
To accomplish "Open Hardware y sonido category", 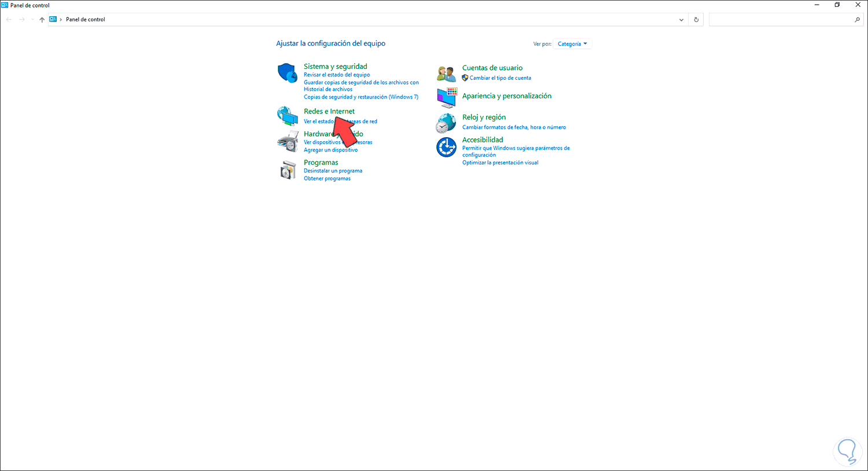I will pos(333,134).
